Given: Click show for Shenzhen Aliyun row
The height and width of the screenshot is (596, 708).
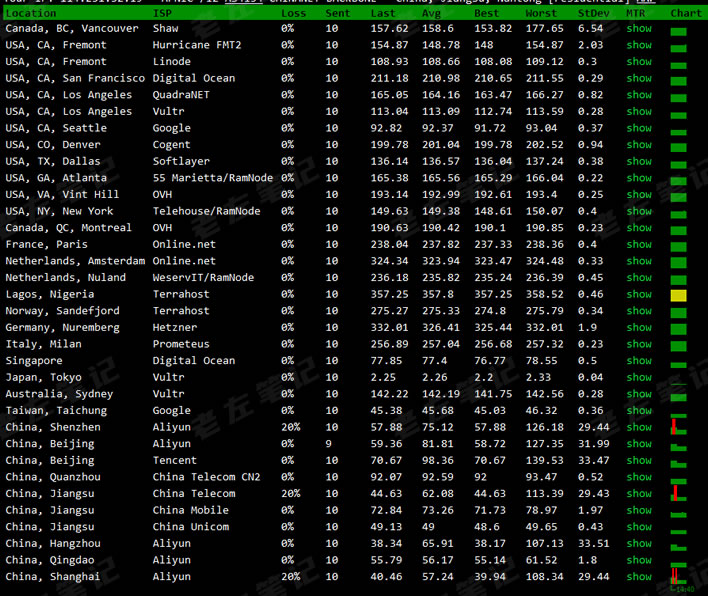Looking at the screenshot, I should (638, 427).
